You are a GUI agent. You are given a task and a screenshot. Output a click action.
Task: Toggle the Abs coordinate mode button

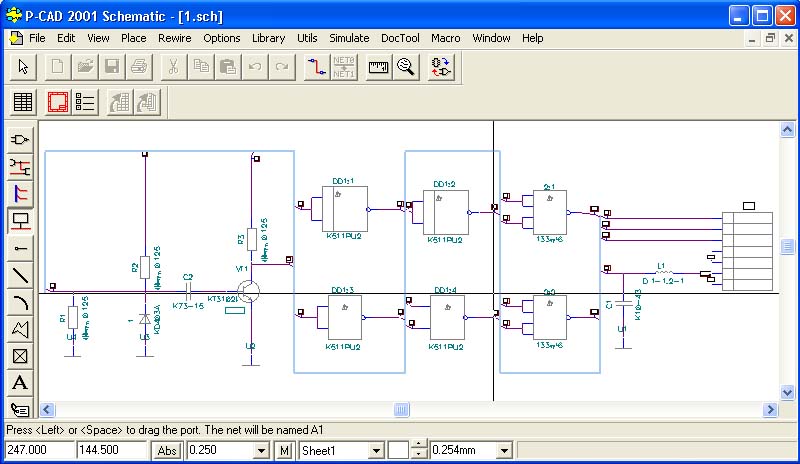click(x=166, y=450)
